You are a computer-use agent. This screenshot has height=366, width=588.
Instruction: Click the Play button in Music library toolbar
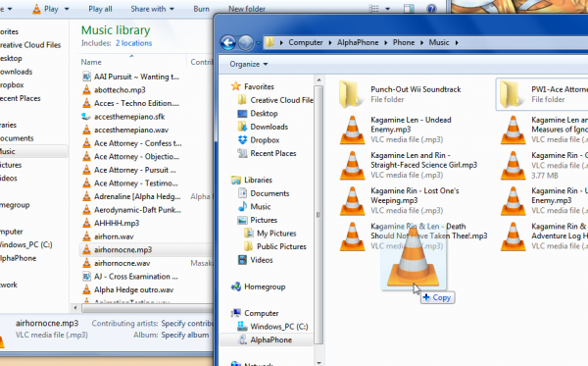[45, 9]
